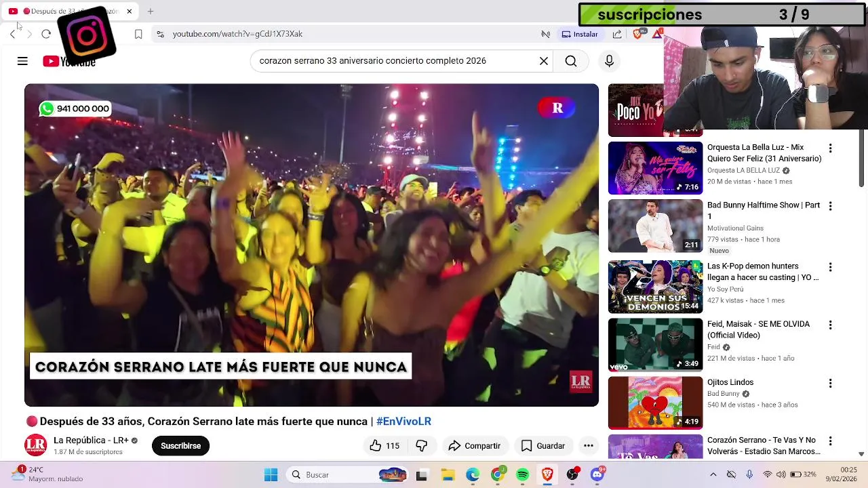Open volume speaker tray icon
This screenshot has width=868, height=488.
coord(781,474)
